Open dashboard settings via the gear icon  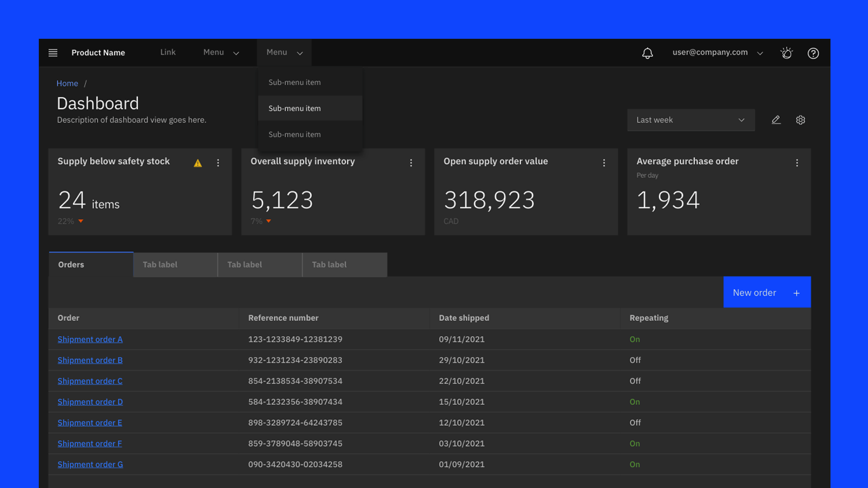click(x=801, y=119)
